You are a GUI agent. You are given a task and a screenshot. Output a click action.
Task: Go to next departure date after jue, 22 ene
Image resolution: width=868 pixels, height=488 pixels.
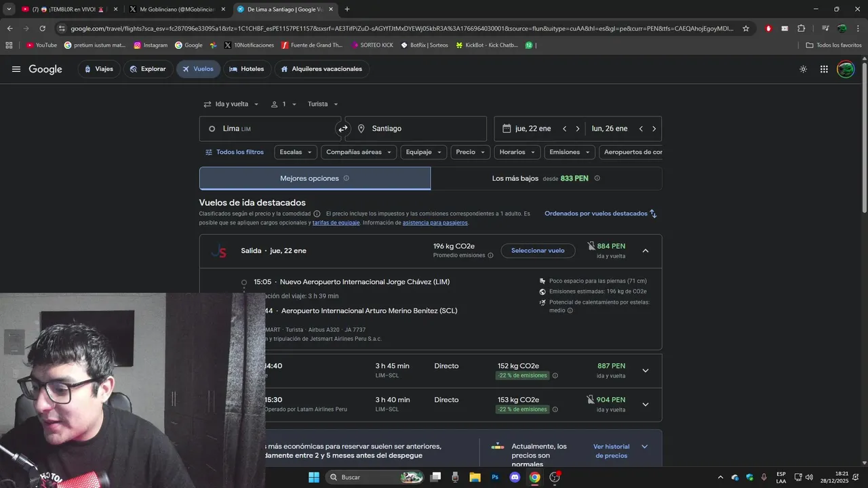pyautogui.click(x=578, y=129)
